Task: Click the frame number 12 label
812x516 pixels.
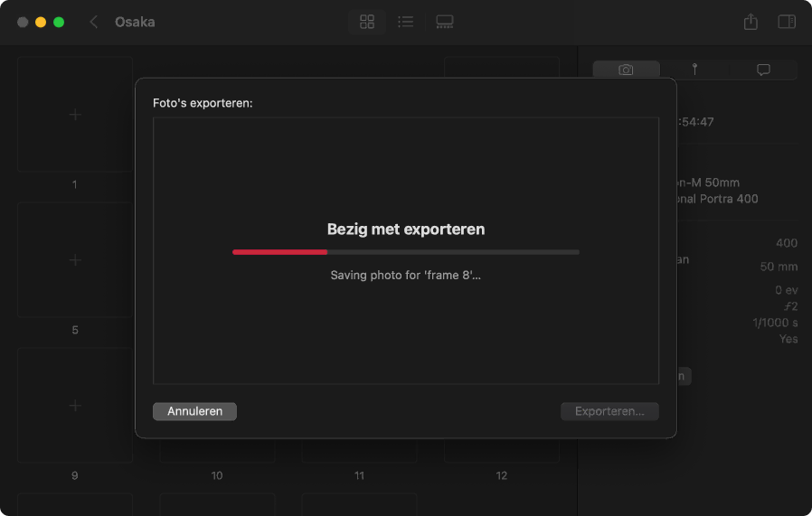Action: point(501,475)
